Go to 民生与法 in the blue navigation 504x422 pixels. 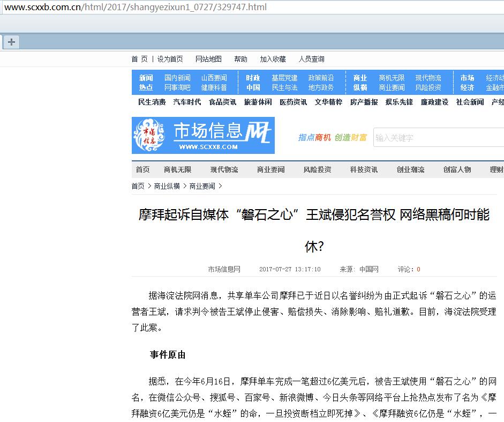284,87
